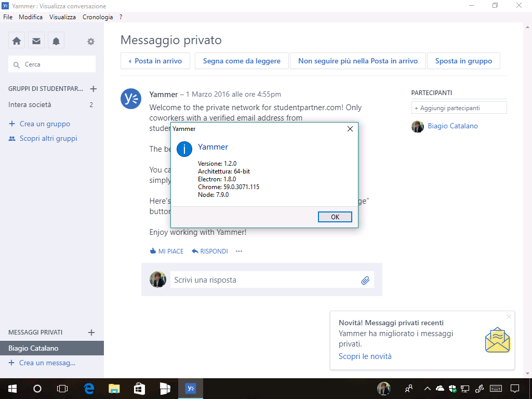Open Windows Defender shield tray icon
532x399 pixels.
[x=453, y=389]
